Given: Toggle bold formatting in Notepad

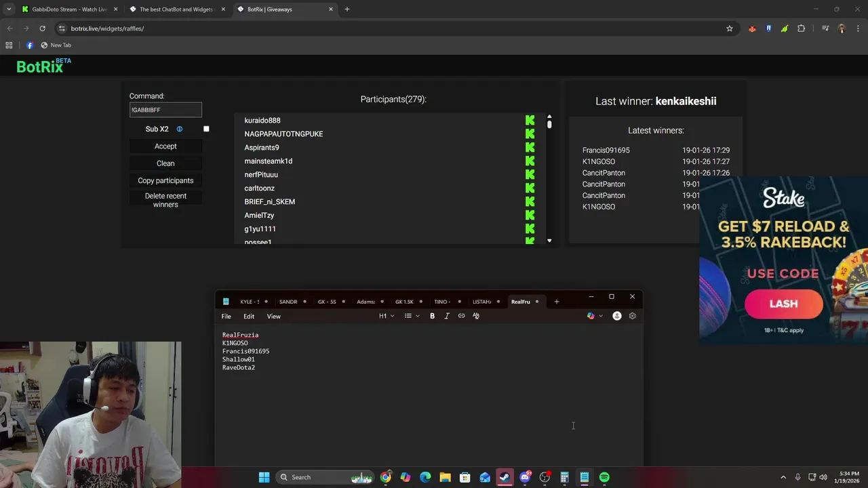Looking at the screenshot, I should [x=432, y=316].
